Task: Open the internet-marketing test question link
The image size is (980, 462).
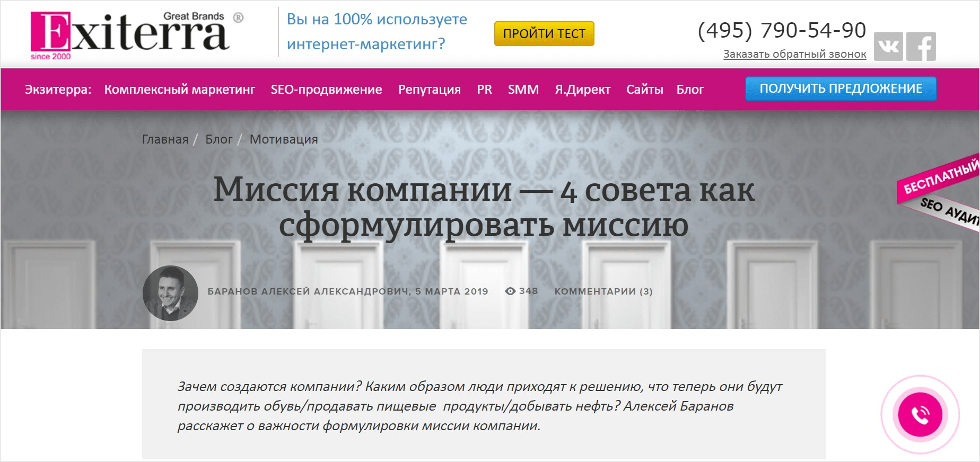Action: click(377, 31)
